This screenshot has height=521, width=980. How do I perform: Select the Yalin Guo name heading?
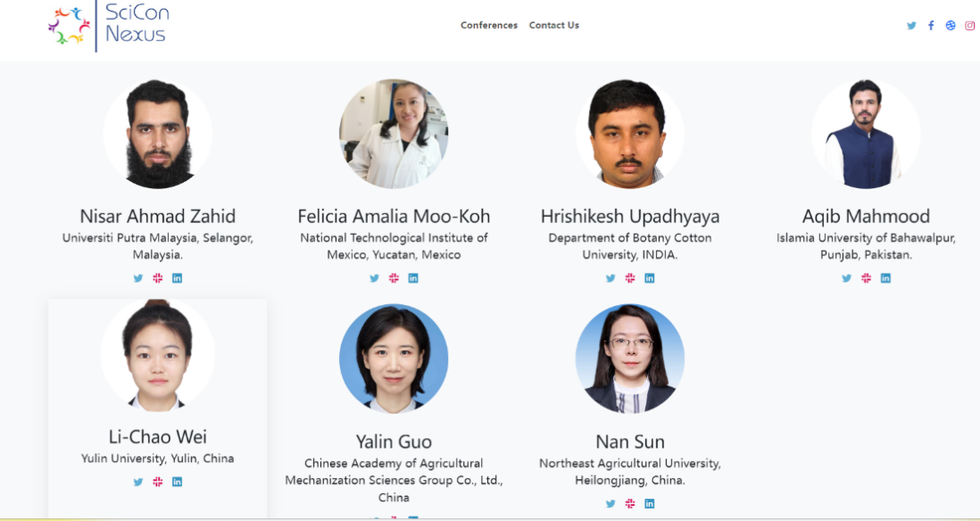coord(394,442)
